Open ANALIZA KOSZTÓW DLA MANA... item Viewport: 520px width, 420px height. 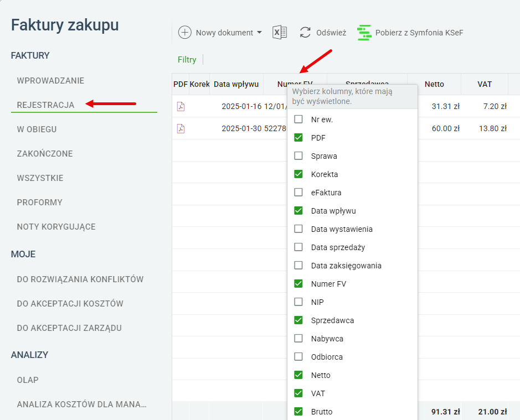81,405
